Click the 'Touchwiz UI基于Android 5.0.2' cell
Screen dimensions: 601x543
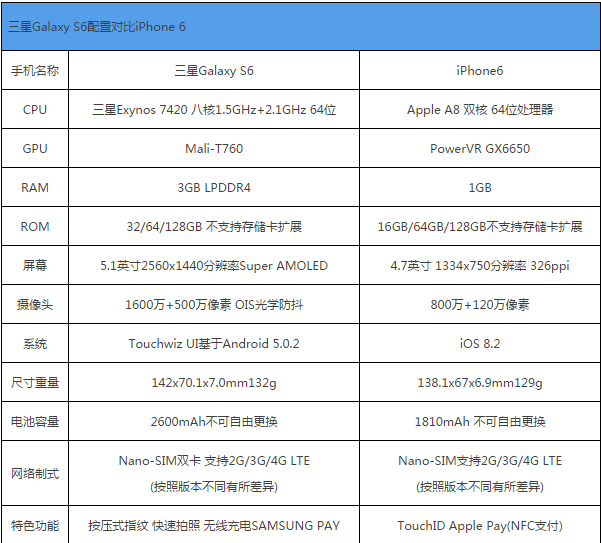(214, 344)
